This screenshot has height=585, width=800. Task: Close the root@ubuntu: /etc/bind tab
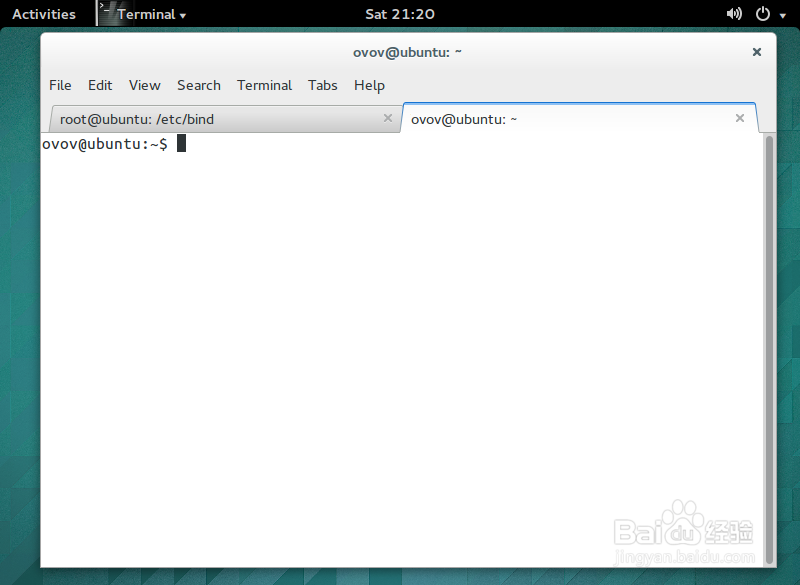click(388, 118)
